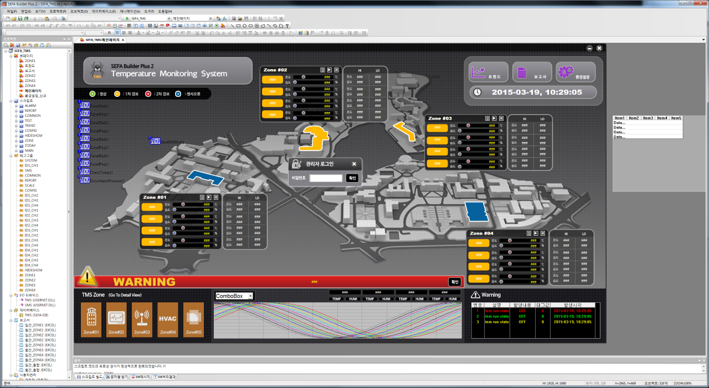709x388 pixels.
Task: Select the HVAC Zone#04 tile
Action: click(x=167, y=319)
